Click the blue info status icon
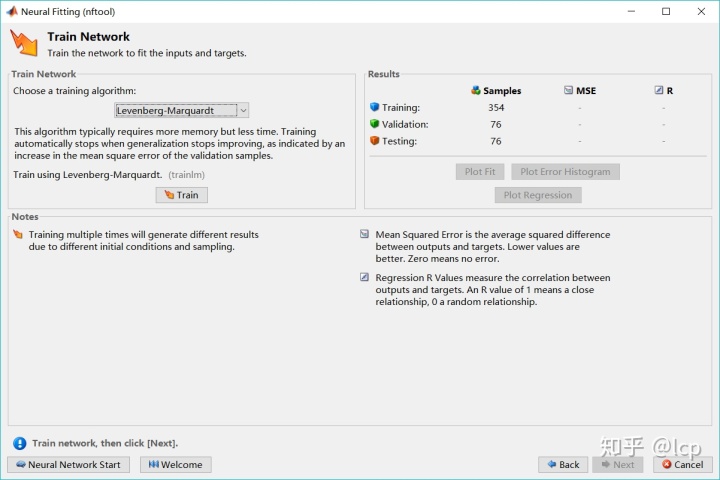The width and height of the screenshot is (720, 480). (20, 443)
